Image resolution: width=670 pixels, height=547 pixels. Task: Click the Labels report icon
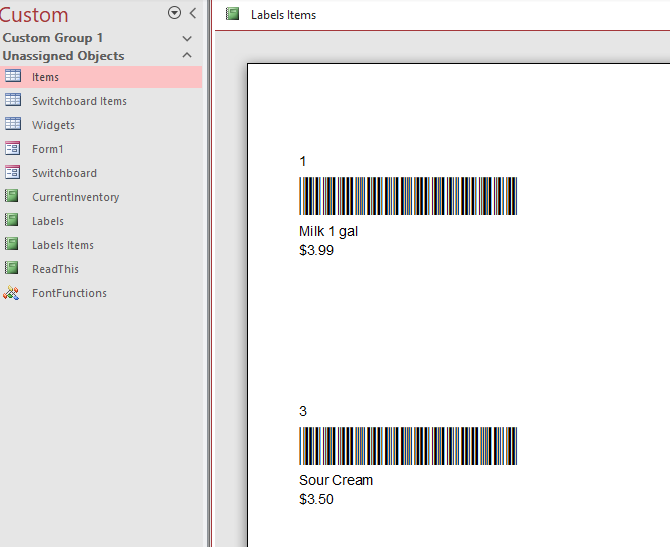12,220
